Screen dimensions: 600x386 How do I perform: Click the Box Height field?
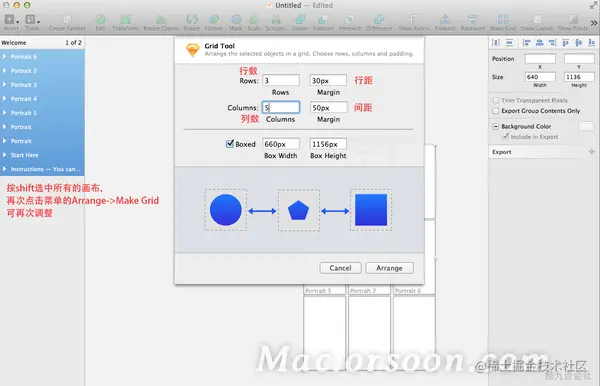(x=328, y=144)
